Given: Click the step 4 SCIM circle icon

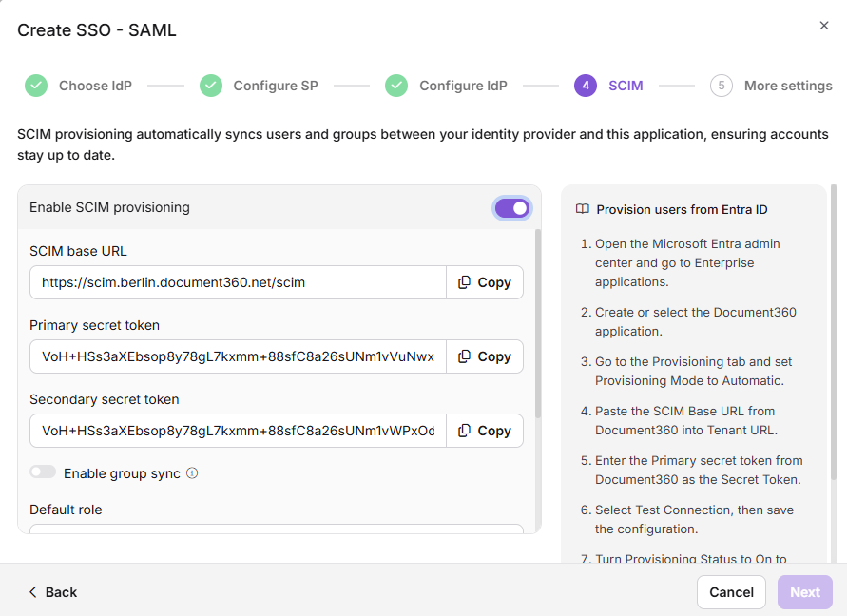Looking at the screenshot, I should pyautogui.click(x=586, y=86).
